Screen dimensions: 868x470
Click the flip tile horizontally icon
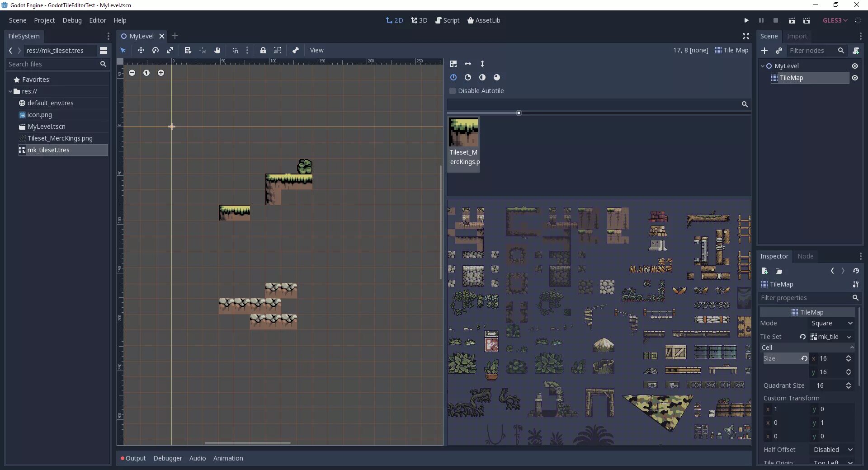468,64
